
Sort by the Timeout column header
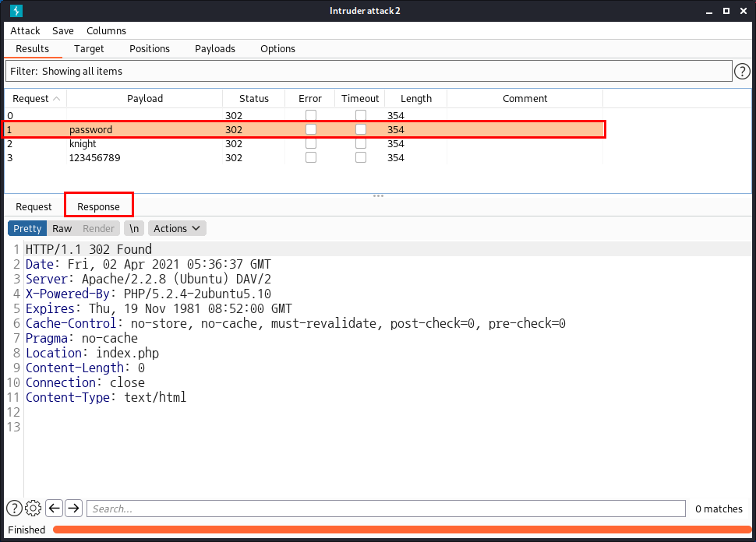pos(360,98)
